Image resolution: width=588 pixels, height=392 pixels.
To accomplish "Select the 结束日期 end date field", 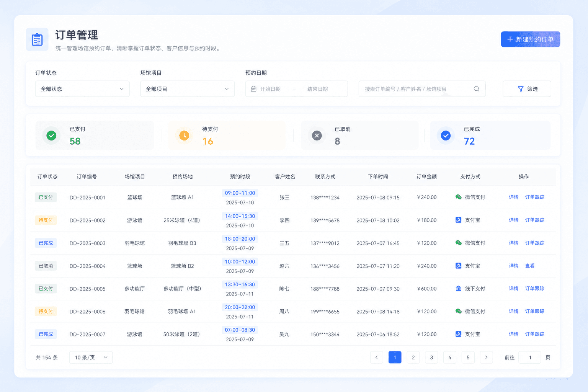I will coord(317,89).
